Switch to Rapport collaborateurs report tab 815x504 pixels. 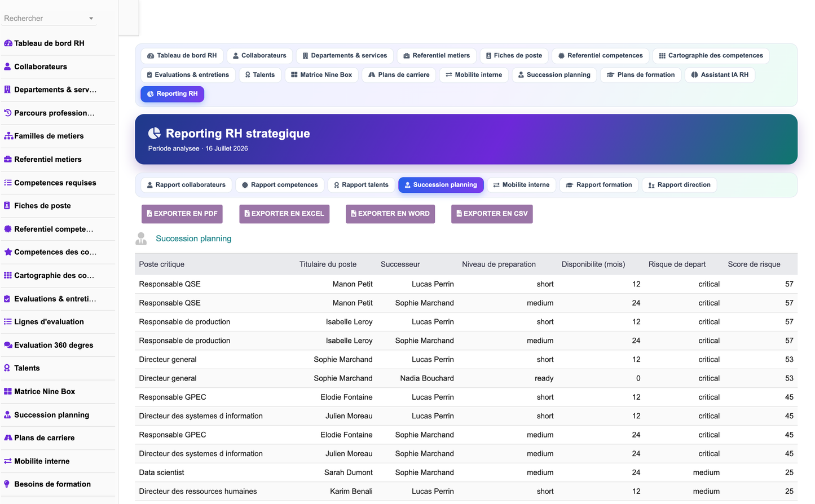(186, 185)
